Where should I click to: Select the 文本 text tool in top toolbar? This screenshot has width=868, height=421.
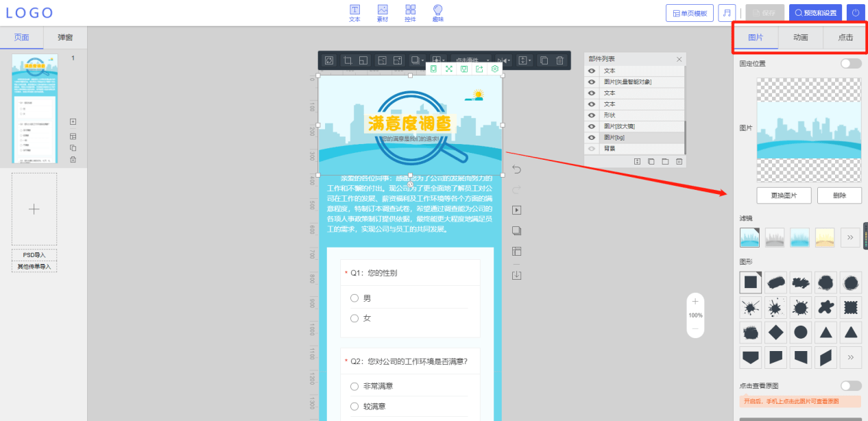354,12
